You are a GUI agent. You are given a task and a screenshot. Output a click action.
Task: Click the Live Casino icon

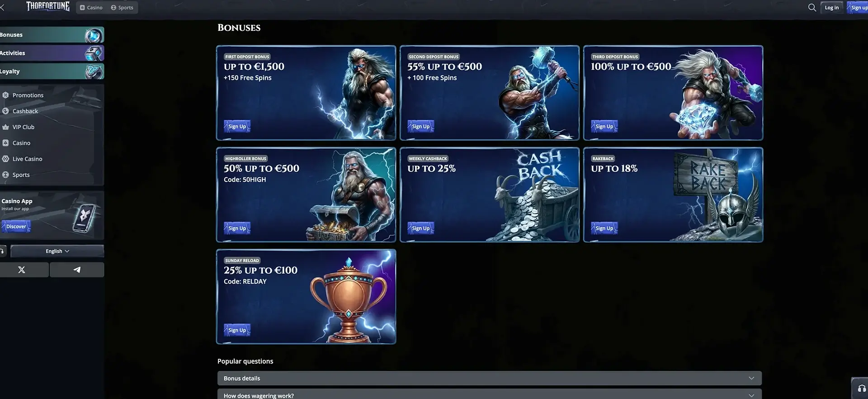(5, 159)
